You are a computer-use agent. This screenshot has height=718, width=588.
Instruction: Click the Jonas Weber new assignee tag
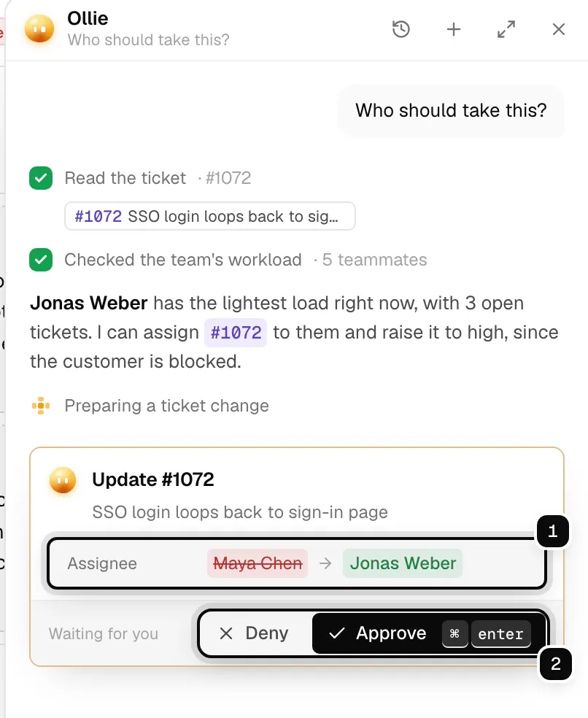coord(403,563)
